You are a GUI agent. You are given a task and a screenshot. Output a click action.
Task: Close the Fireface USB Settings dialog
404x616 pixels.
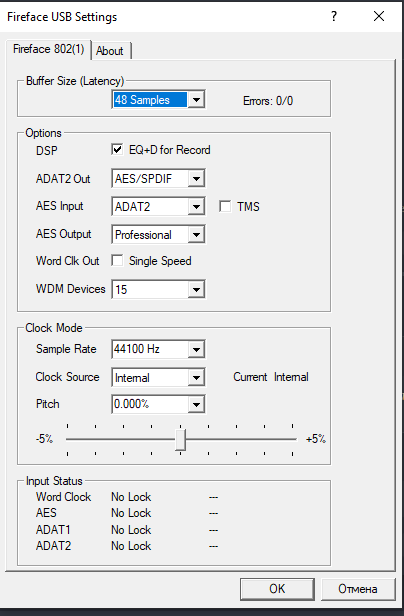tap(379, 16)
